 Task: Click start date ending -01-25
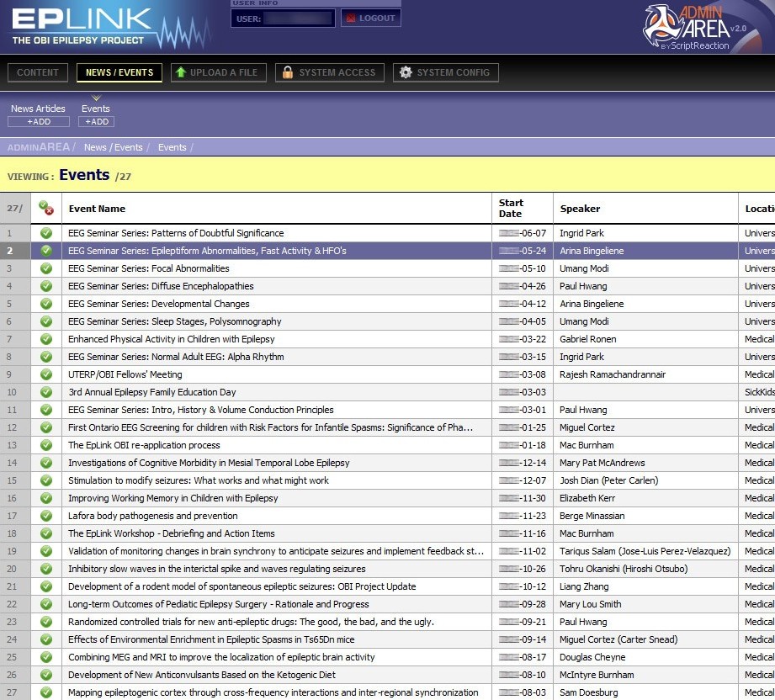(x=523, y=427)
